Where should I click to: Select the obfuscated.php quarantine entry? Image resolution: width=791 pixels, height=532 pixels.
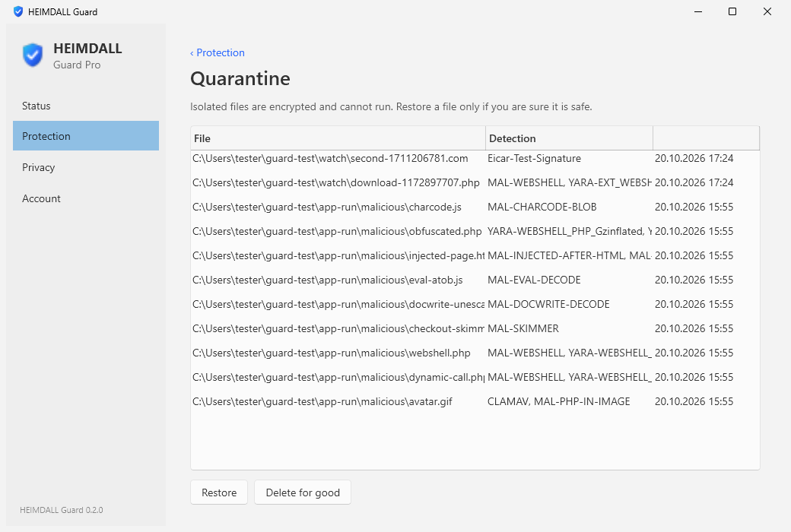[475, 231]
